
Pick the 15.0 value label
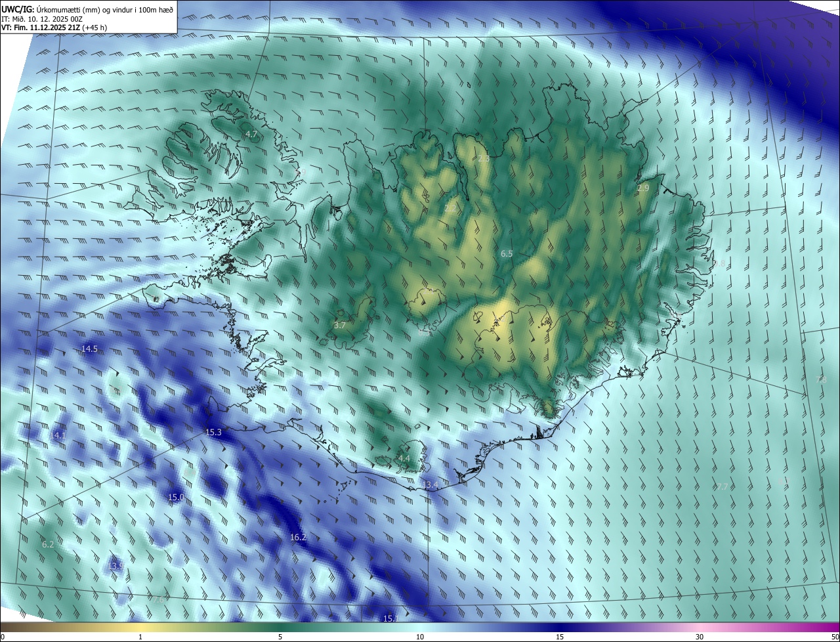tap(177, 497)
